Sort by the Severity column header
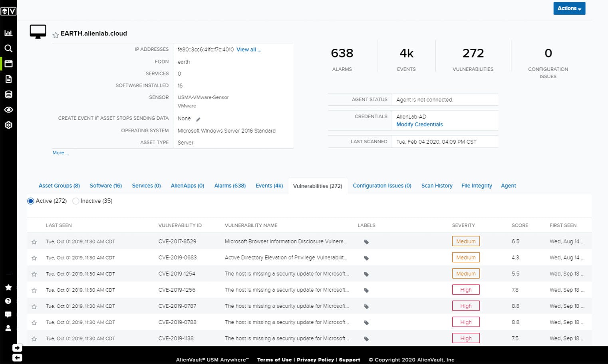Viewport: 608px width, 364px height. pos(463,226)
